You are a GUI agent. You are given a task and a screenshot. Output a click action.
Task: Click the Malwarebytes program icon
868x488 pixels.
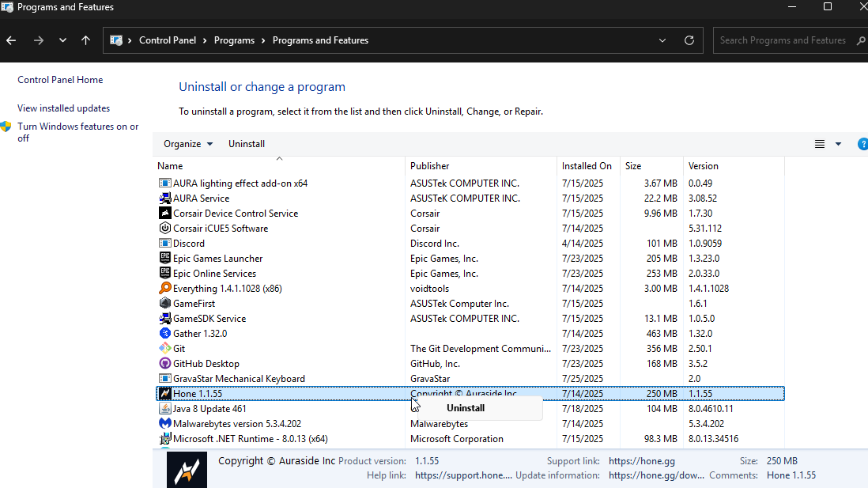(x=165, y=424)
